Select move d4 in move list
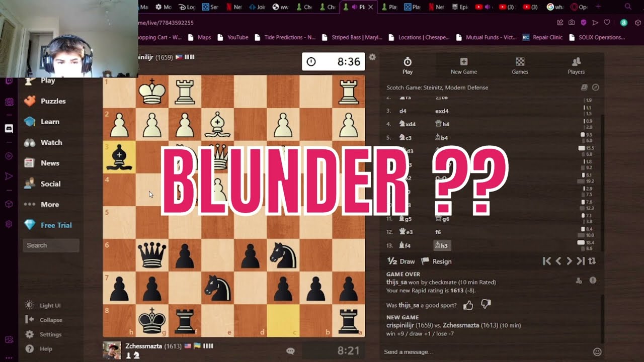Image resolution: width=644 pixels, height=362 pixels. click(x=403, y=111)
